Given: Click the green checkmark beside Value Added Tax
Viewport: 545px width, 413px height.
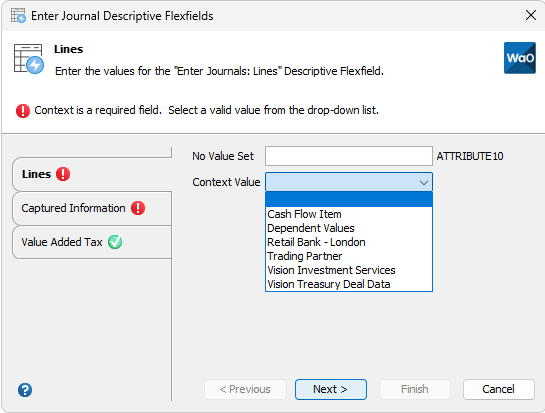Looking at the screenshot, I should [115, 242].
